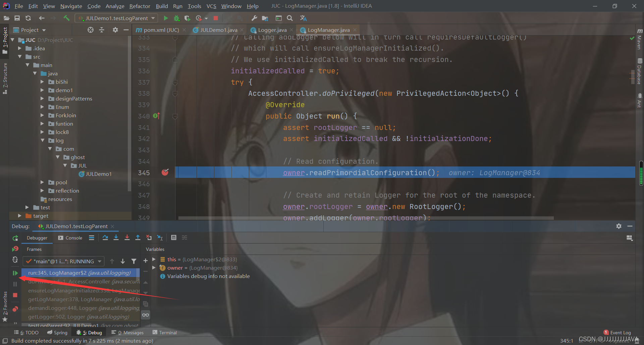Expand the target folder in tree
The image size is (644, 345).
coord(20,216)
